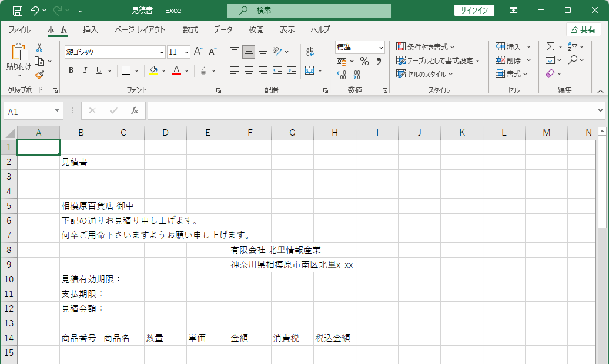Open fill color dropdown arrow
The width and height of the screenshot is (609, 364).
click(163, 70)
